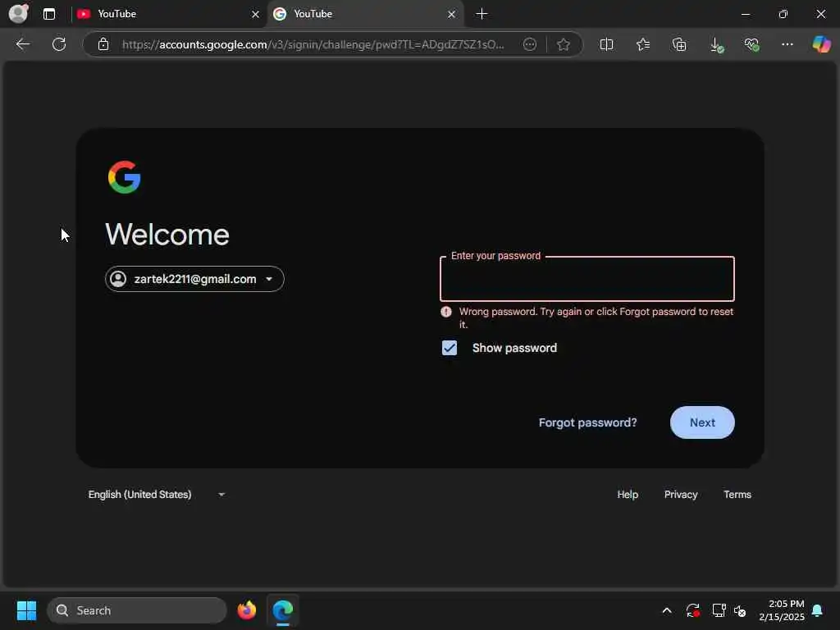The height and width of the screenshot is (630, 840).
Task: Add this page to favorites with the star icon
Action: (563, 44)
